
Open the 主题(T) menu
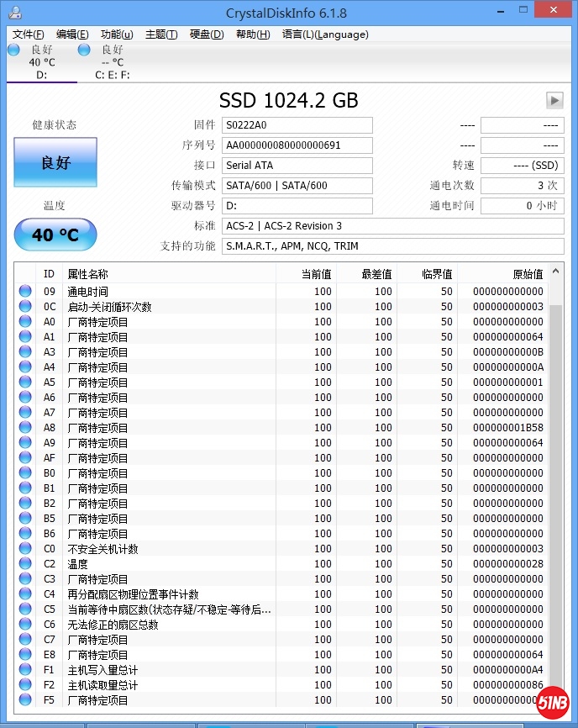coord(161,34)
